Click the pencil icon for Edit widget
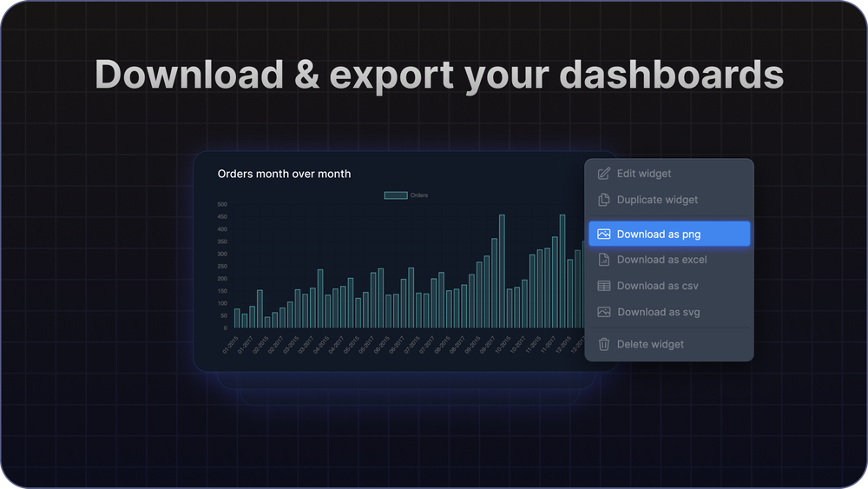This screenshot has width=868, height=489. (x=604, y=174)
